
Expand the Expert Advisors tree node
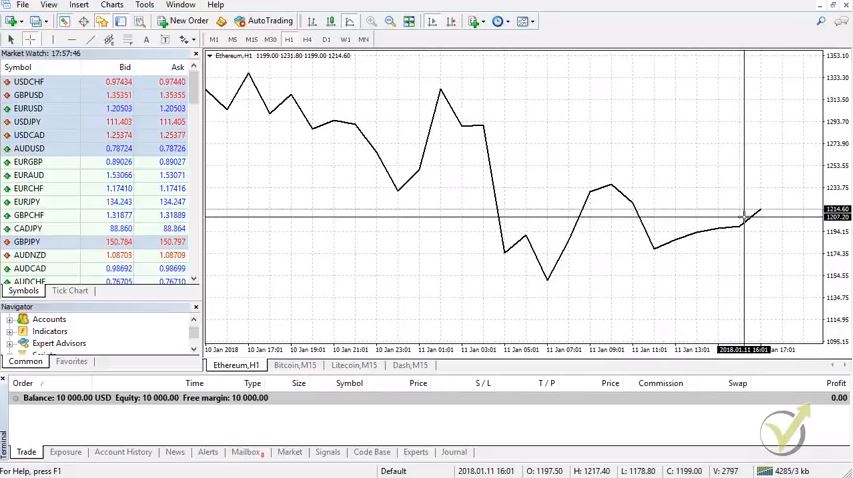(9, 344)
